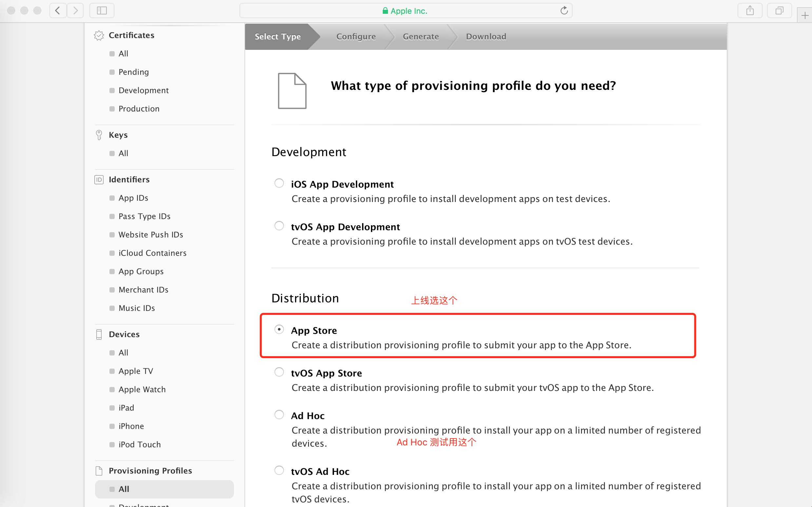Toggle the Safari sidebar button
Image resolution: width=812 pixels, height=507 pixels.
point(102,11)
